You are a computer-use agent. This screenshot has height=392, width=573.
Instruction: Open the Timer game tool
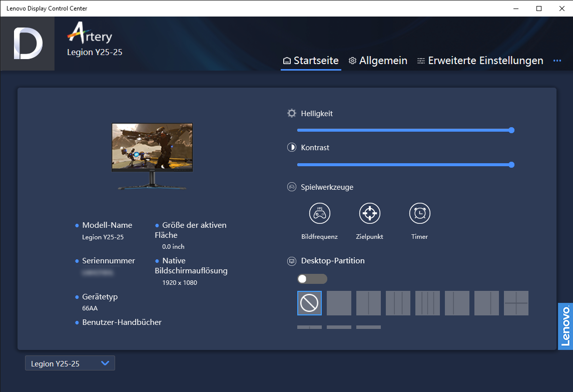point(419,214)
